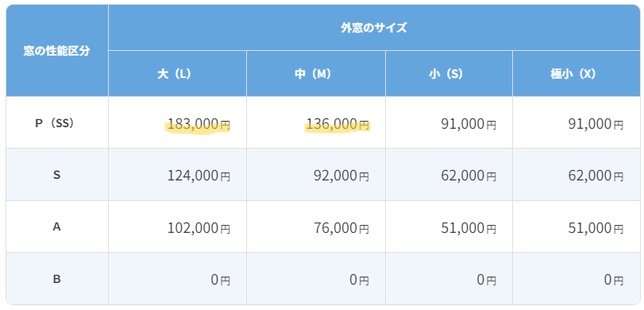Click 51,000円 in the 小（S） column
This screenshot has height=310, width=644.
449,227
